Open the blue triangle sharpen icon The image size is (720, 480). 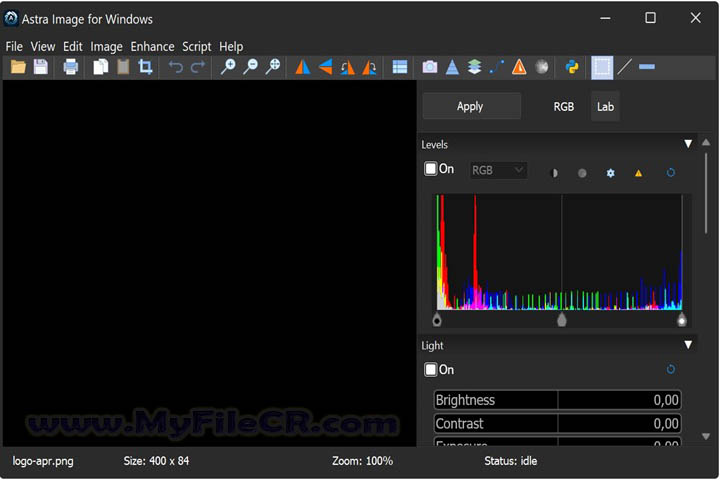click(452, 67)
